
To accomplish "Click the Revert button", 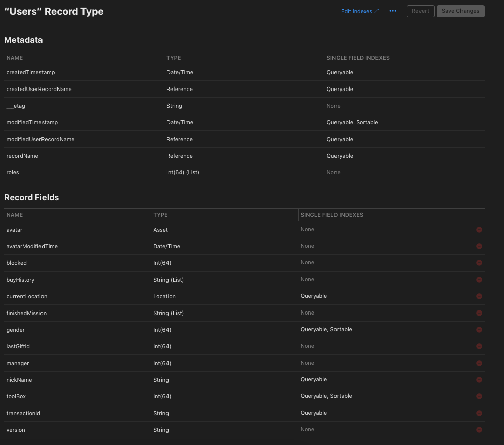I will pyautogui.click(x=421, y=11).
